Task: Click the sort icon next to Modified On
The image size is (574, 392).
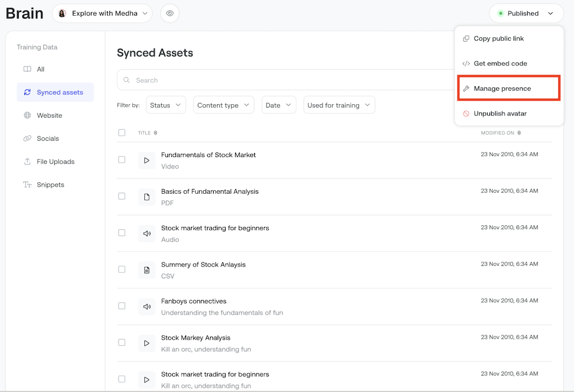Action: 519,133
